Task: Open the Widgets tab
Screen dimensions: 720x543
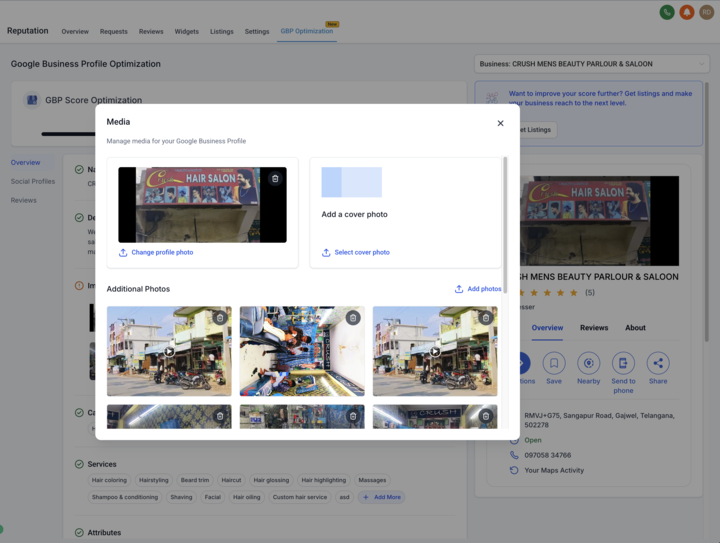Action: click(x=187, y=31)
